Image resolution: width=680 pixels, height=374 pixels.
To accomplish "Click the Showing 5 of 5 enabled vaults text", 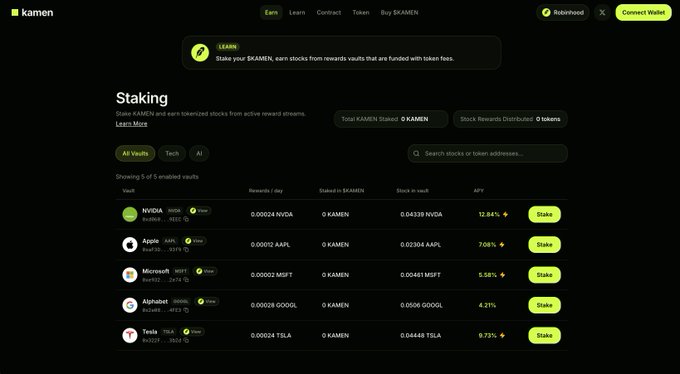I will 157,177.
